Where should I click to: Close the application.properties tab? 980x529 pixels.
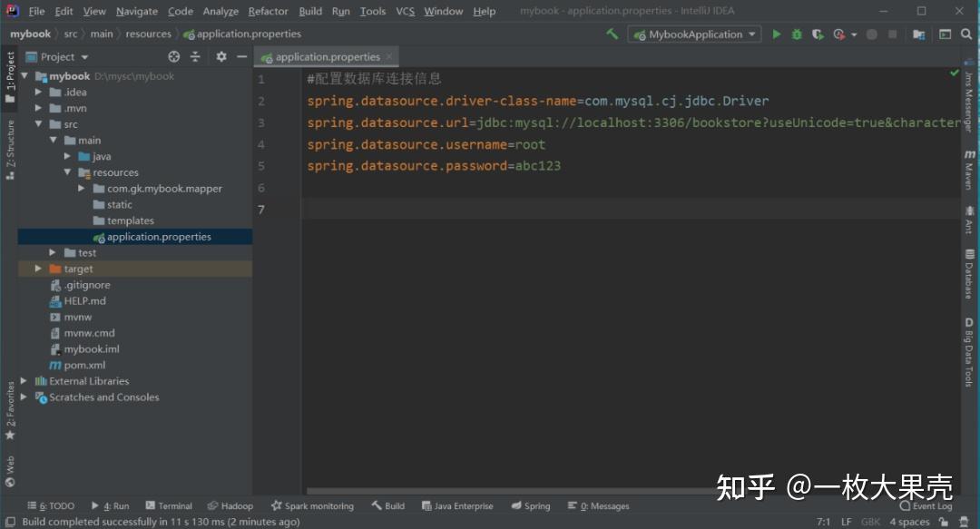[x=388, y=55]
